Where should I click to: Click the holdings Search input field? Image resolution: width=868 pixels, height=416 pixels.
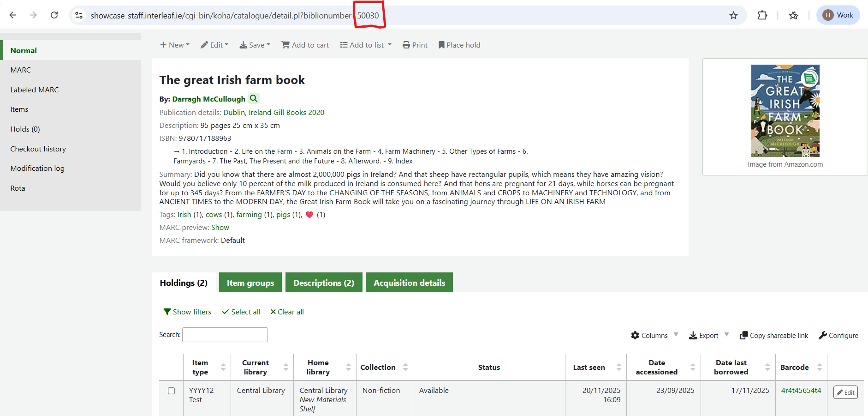[225, 335]
